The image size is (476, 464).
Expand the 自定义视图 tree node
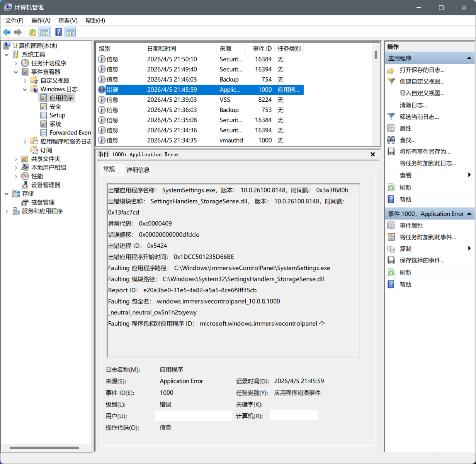point(25,80)
